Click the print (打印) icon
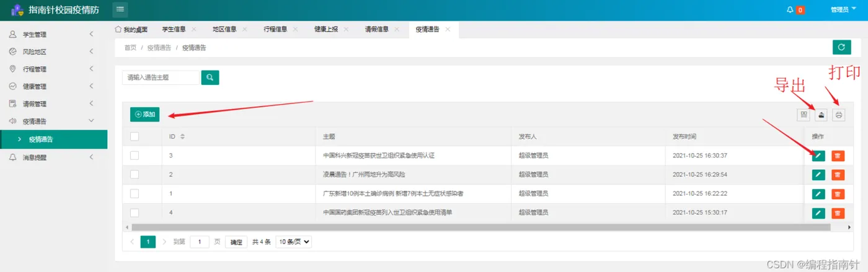868x272 pixels. [839, 115]
